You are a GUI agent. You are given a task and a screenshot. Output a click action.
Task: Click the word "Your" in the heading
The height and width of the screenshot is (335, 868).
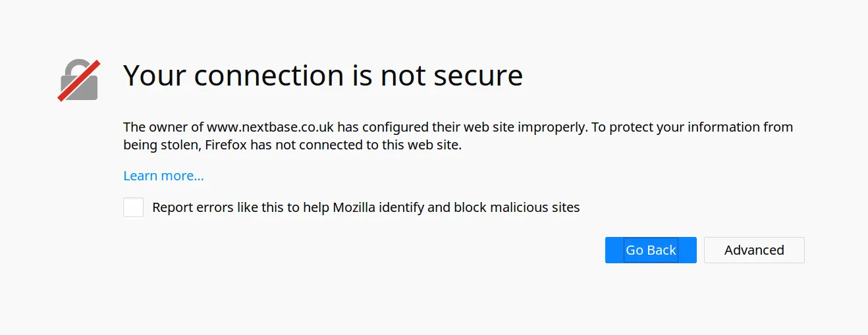(x=153, y=76)
